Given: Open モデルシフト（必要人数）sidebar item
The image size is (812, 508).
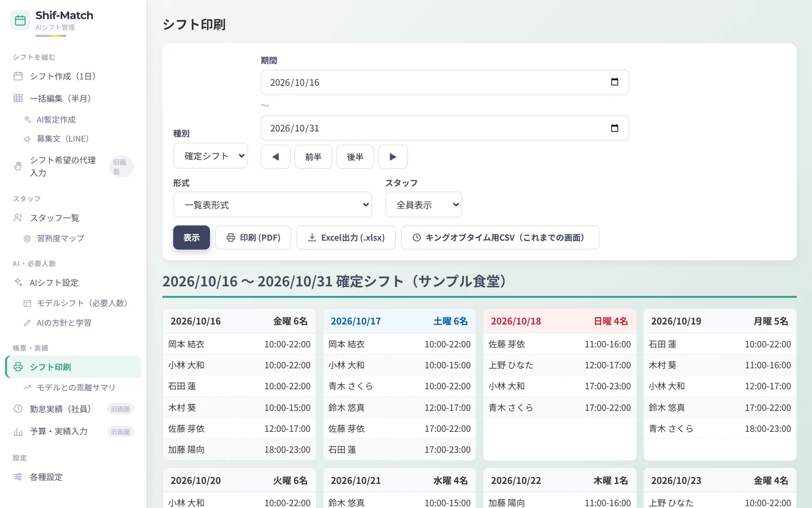Looking at the screenshot, I should click(x=73, y=303).
